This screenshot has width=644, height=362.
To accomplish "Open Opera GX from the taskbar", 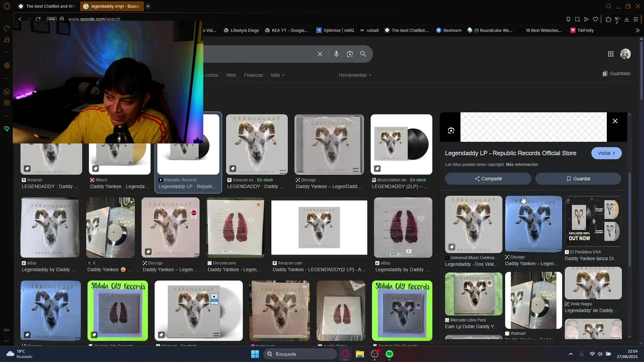I will coord(345,354).
